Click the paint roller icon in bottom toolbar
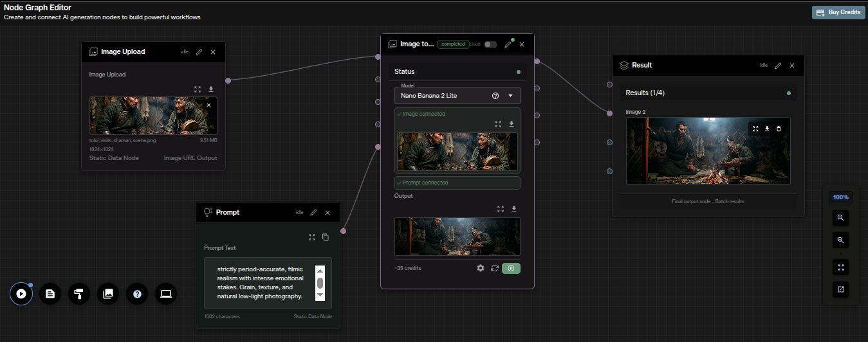The width and height of the screenshot is (868, 342). pos(79,294)
